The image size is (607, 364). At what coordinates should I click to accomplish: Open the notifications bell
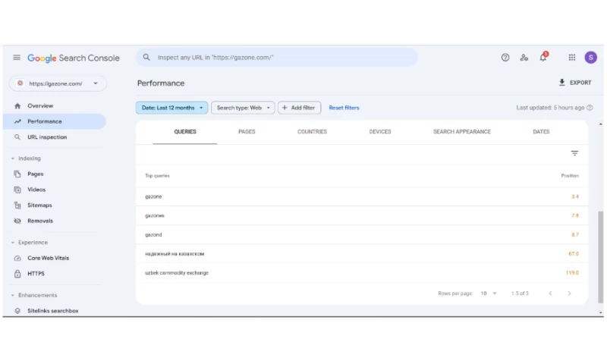click(x=543, y=57)
